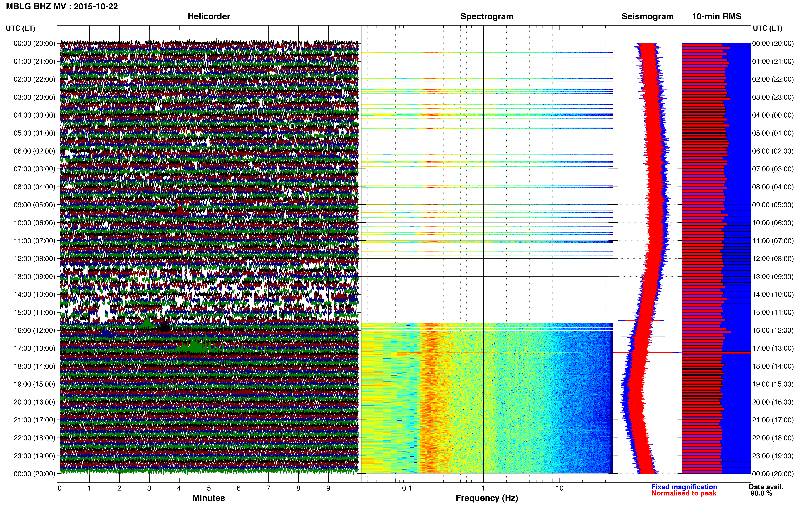The width and height of the screenshot is (812, 508).
Task: Click the blue 'Fixed magnification' legend text
Action: 684,487
